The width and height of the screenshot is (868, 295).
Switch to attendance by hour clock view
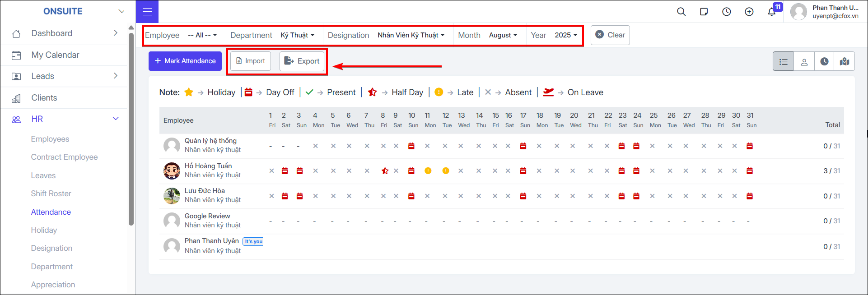tap(825, 61)
